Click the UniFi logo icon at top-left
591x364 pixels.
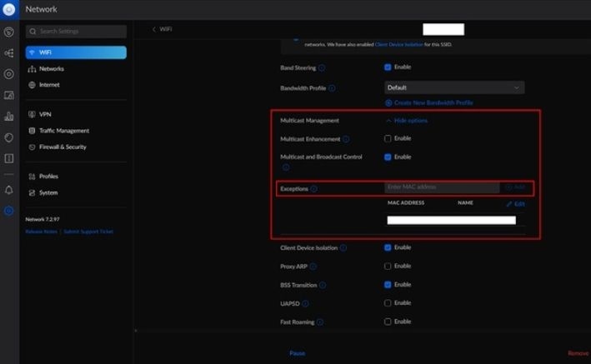(8, 9)
